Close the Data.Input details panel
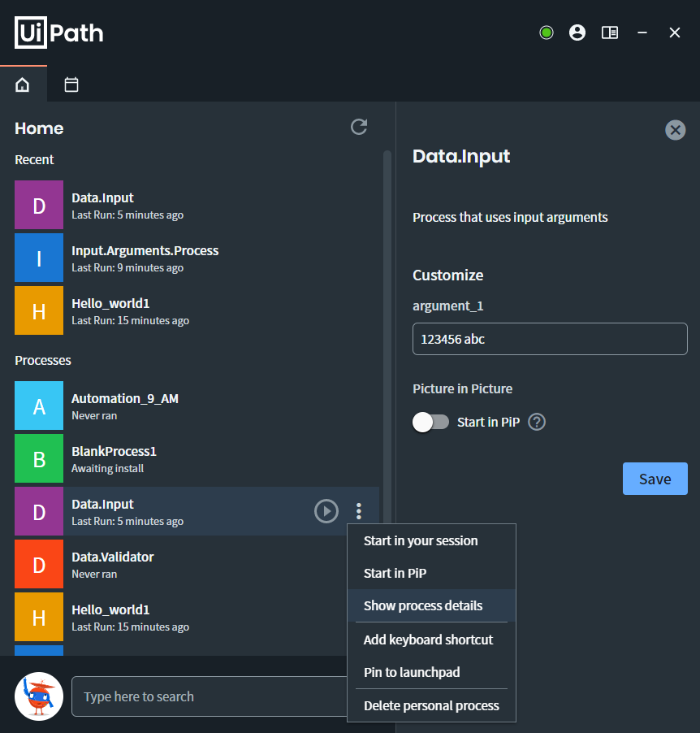 click(x=676, y=130)
